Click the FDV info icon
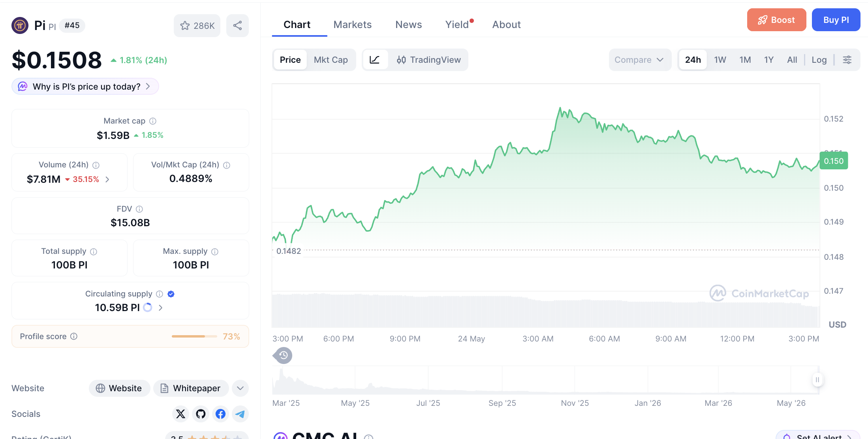This screenshot has height=439, width=868. tap(139, 209)
